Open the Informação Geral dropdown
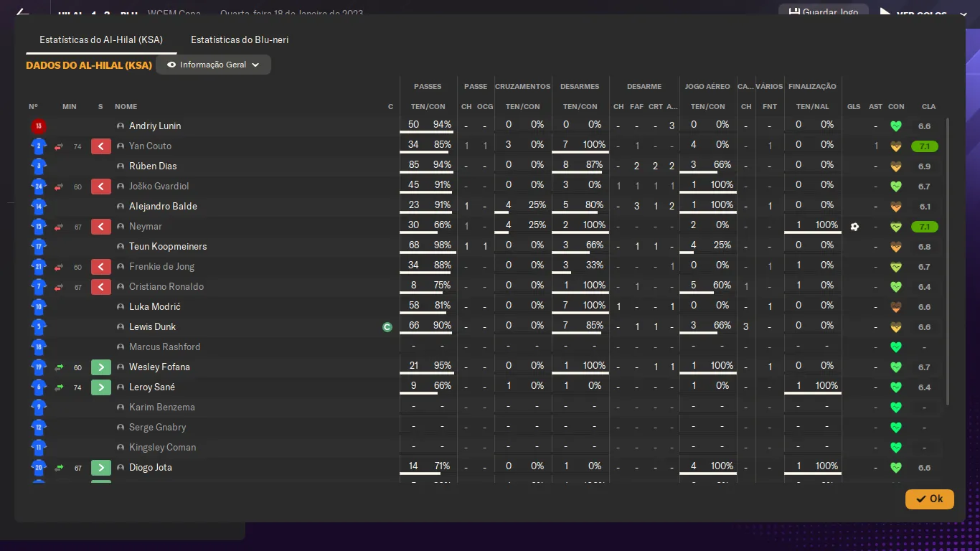The height and width of the screenshot is (551, 980). pyautogui.click(x=213, y=65)
